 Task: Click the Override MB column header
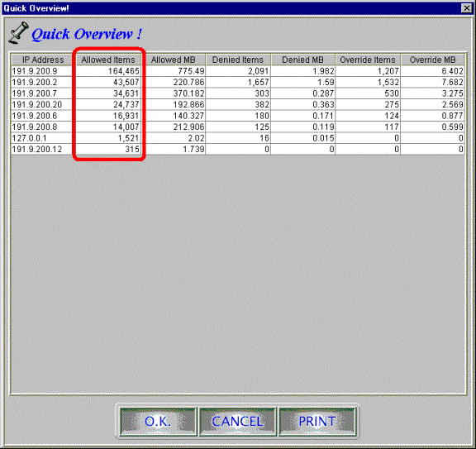point(432,60)
